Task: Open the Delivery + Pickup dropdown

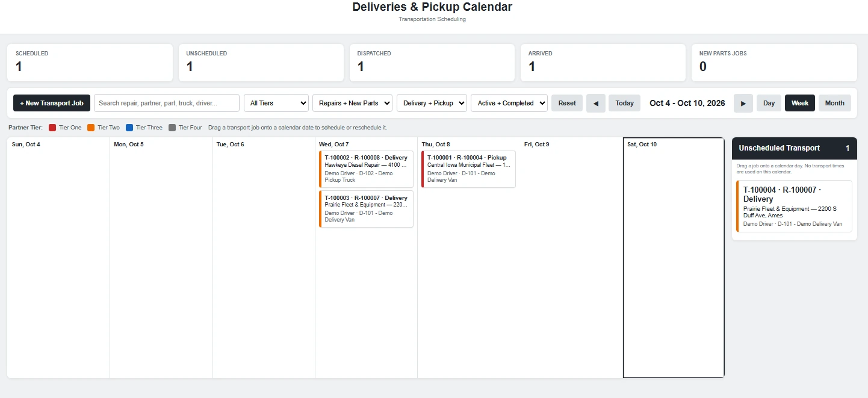Action: click(x=432, y=103)
